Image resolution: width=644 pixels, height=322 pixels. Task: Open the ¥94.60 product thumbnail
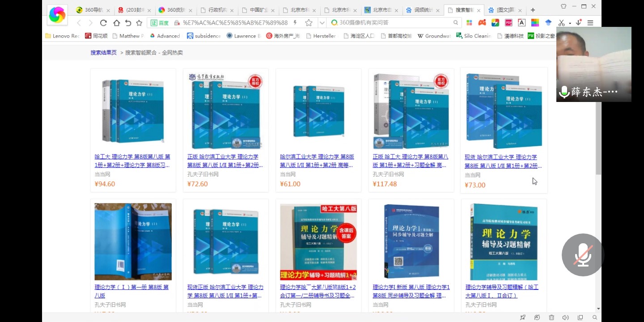pos(133,110)
